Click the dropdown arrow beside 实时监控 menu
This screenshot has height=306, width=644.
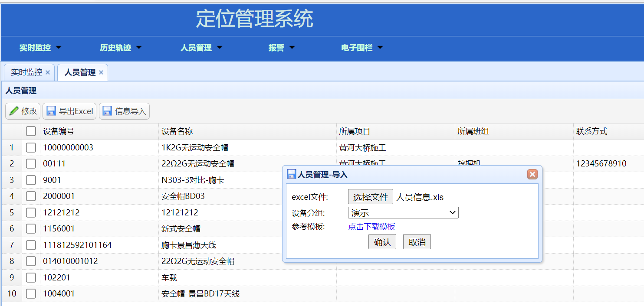(x=59, y=48)
